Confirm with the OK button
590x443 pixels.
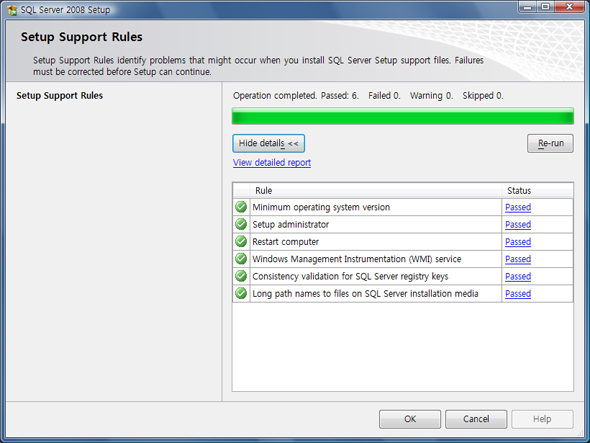[410, 419]
